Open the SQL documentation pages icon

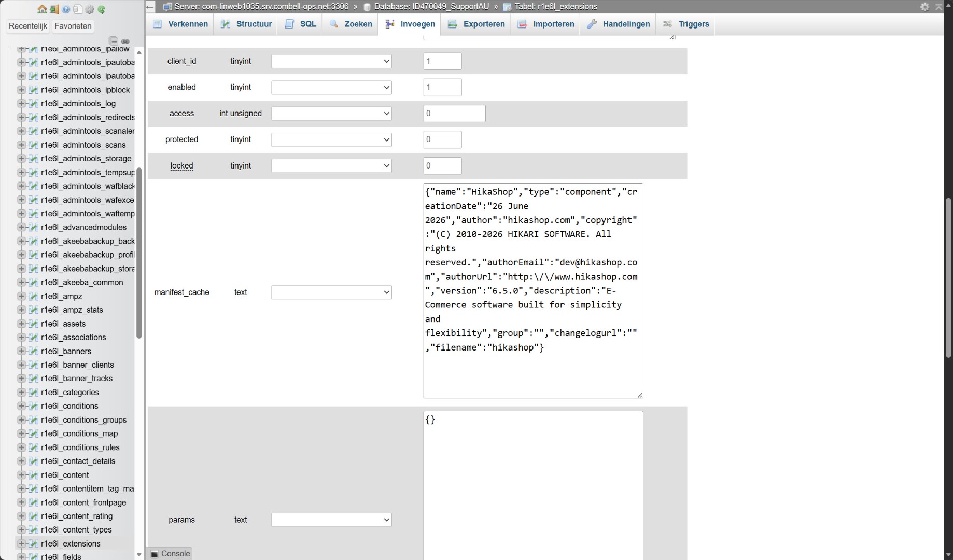(78, 9)
